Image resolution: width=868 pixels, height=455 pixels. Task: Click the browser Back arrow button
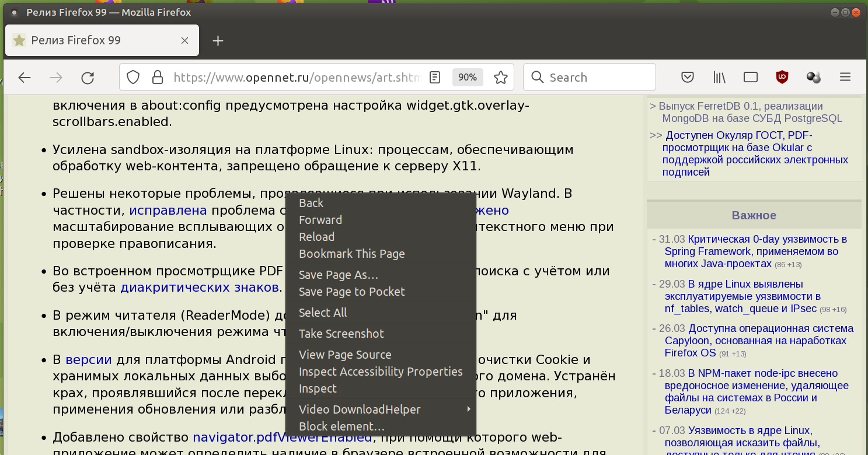click(x=24, y=78)
